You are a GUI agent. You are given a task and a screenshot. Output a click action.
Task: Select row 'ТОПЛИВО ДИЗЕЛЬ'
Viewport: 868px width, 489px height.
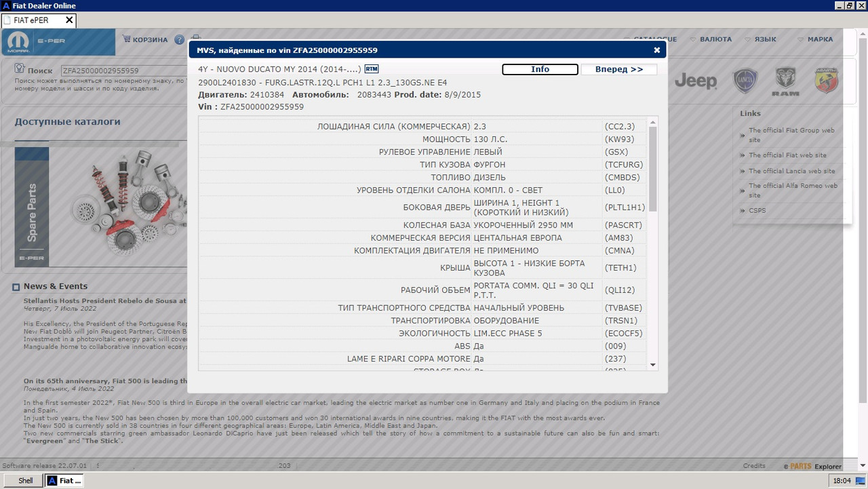(422, 178)
